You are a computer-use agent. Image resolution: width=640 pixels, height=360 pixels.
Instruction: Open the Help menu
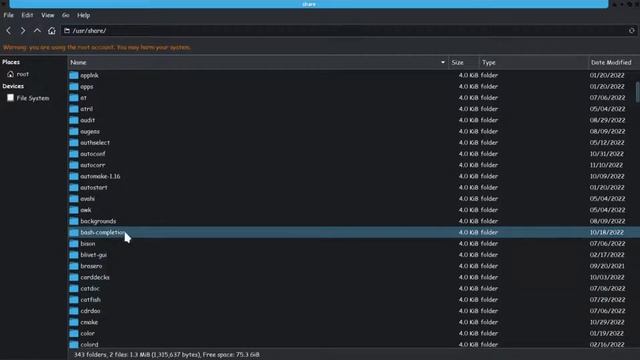pyautogui.click(x=84, y=15)
